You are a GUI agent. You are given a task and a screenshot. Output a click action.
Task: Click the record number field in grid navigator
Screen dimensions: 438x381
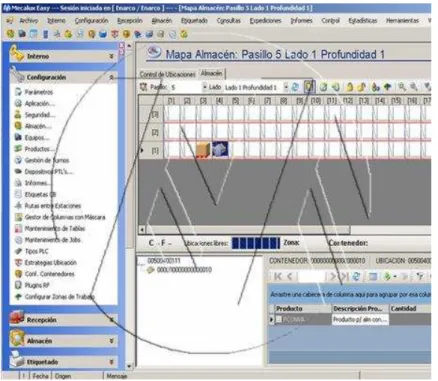point(311,276)
